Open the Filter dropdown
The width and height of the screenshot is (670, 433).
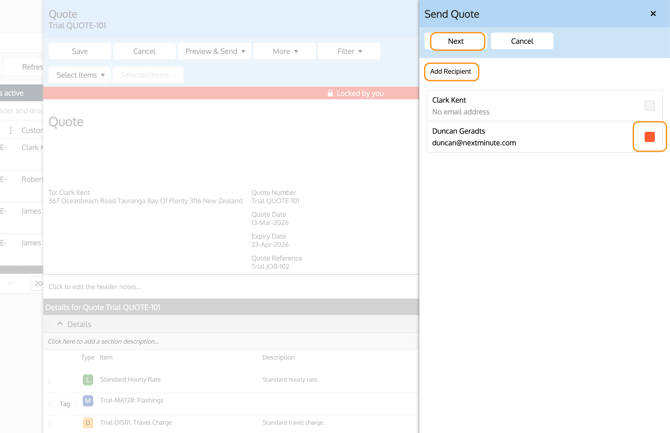click(349, 51)
